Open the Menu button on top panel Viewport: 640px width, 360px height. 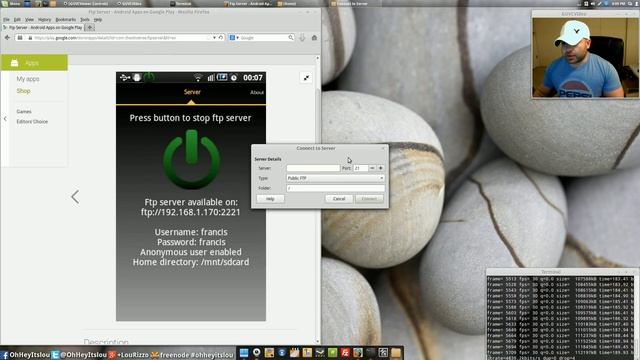pyautogui.click(x=11, y=3)
